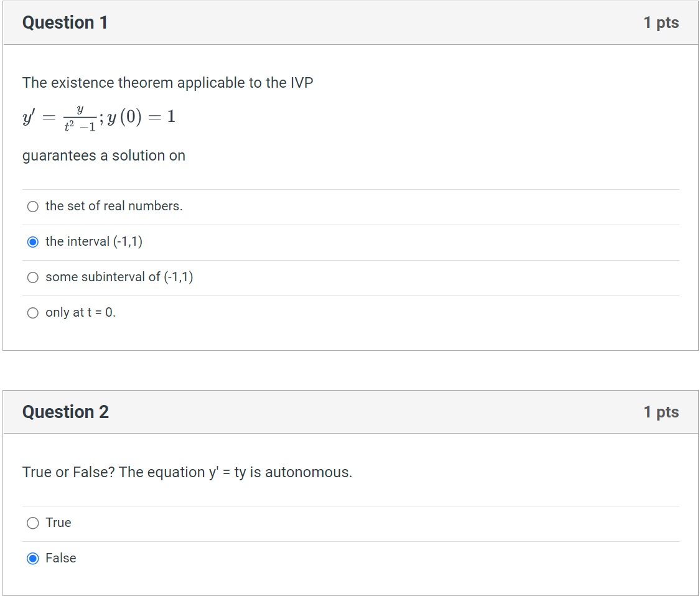Viewport: 700px width, 596px height.
Task: Click the filled False radio in Question 2
Action: [32, 559]
